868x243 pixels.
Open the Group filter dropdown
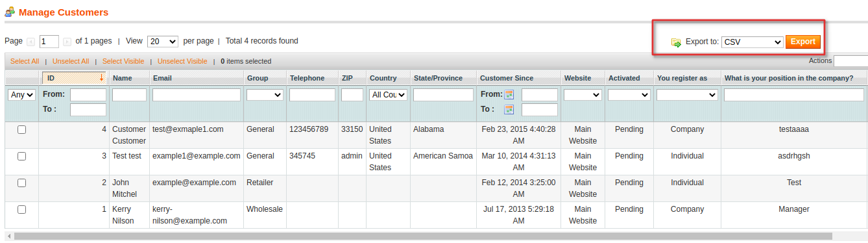coord(265,95)
